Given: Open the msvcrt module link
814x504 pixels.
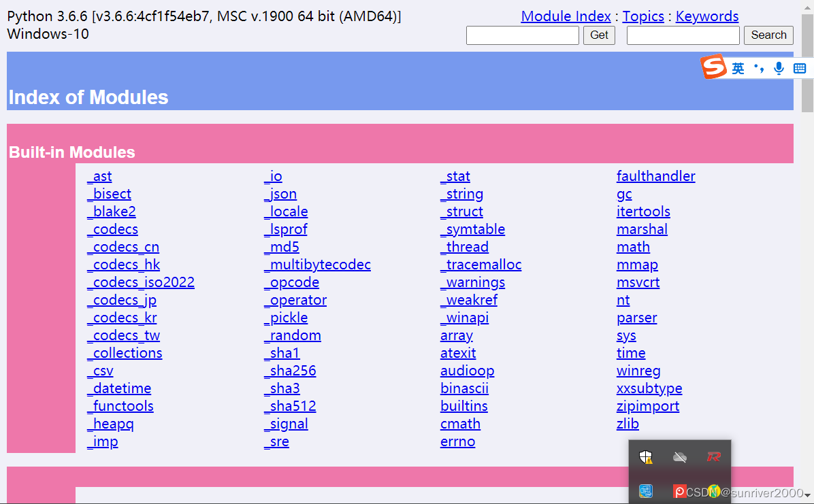Looking at the screenshot, I should point(638,282).
